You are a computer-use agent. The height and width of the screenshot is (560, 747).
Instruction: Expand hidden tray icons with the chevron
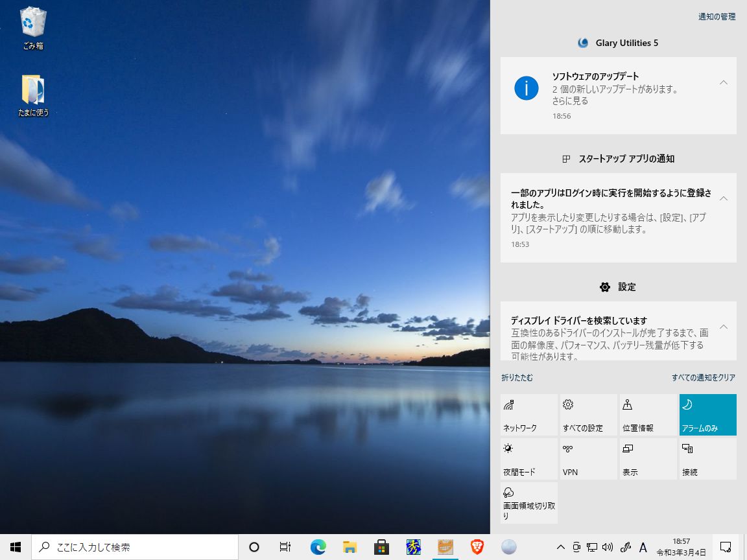(x=560, y=547)
